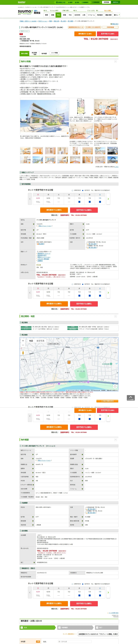Click the 姓名 name input field
138x644 pixels.
[75, 642]
